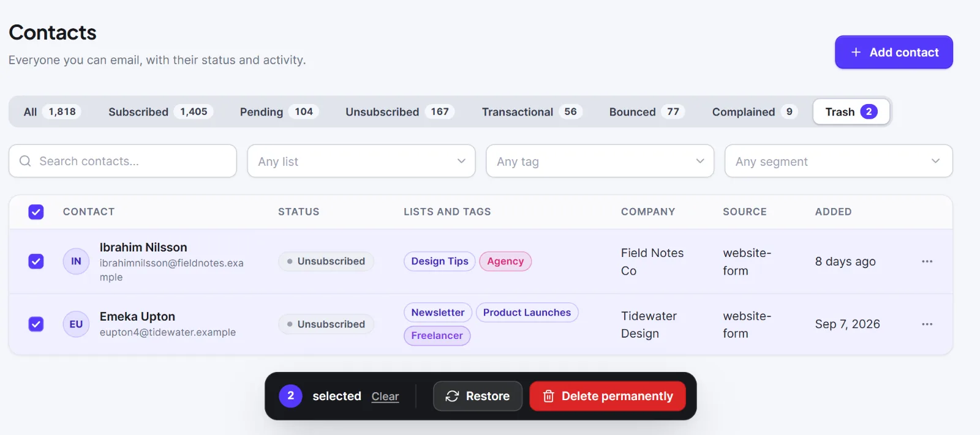Click the selected count badge

(290, 396)
